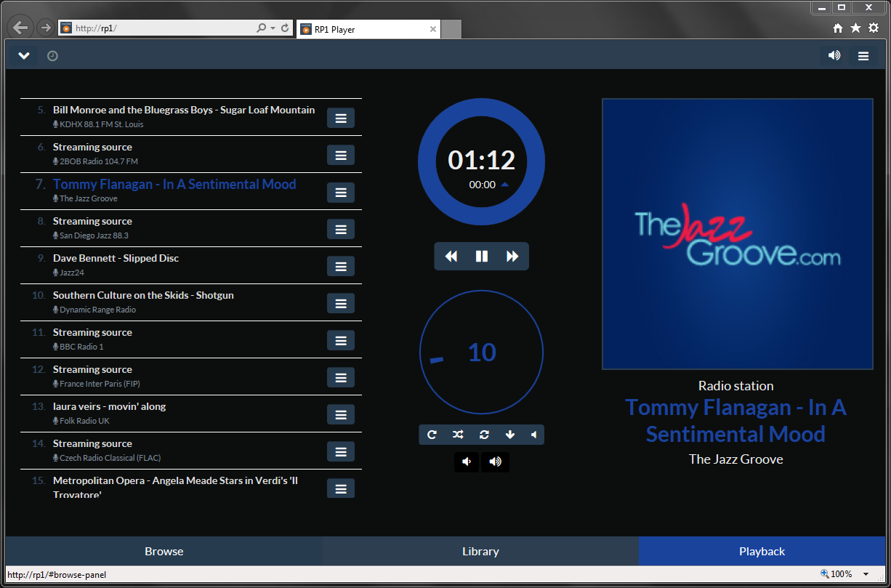Switch to the Library tab
This screenshot has height=588, width=891.
point(480,551)
